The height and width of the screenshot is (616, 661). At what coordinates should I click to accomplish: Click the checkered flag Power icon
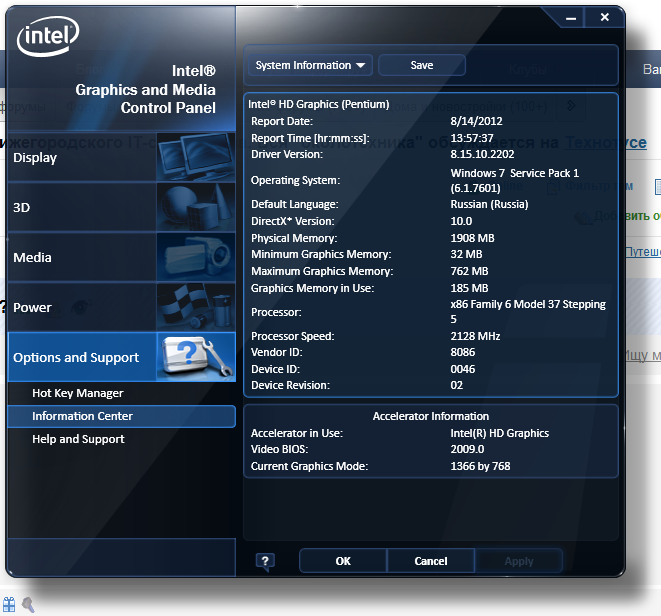196,307
